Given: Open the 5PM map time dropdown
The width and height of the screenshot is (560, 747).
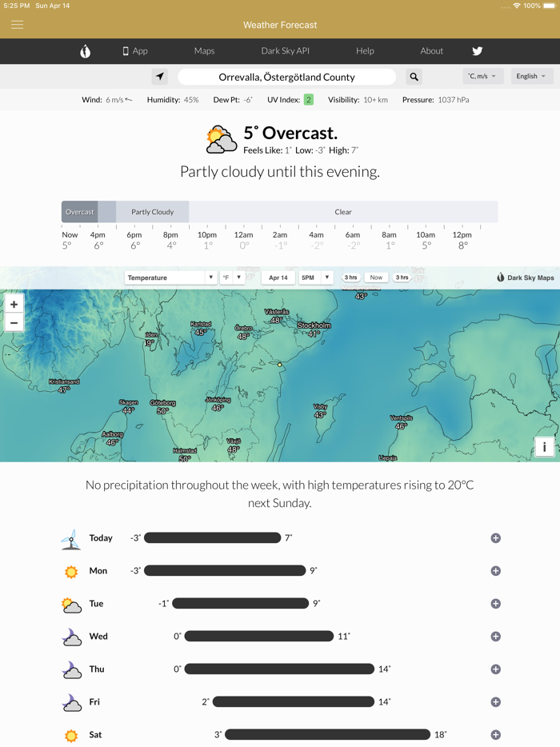Looking at the screenshot, I should [315, 278].
